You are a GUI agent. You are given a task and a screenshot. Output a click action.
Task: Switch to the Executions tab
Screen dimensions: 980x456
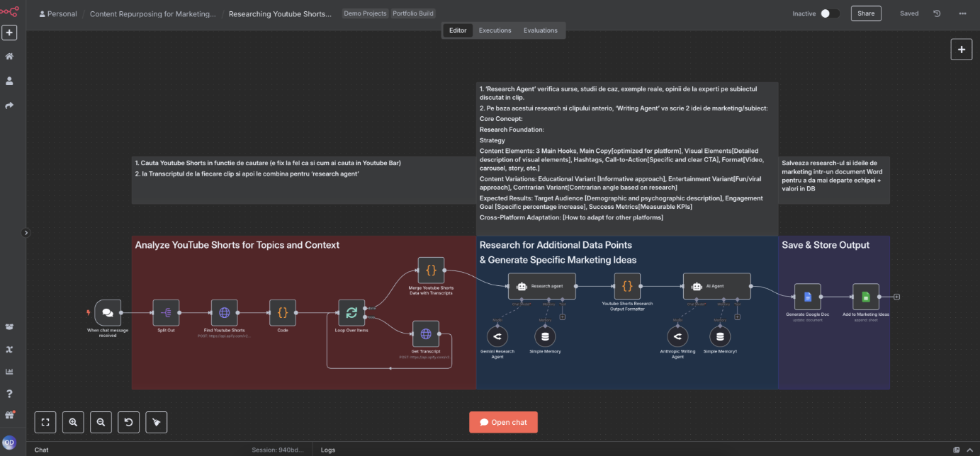tap(495, 30)
